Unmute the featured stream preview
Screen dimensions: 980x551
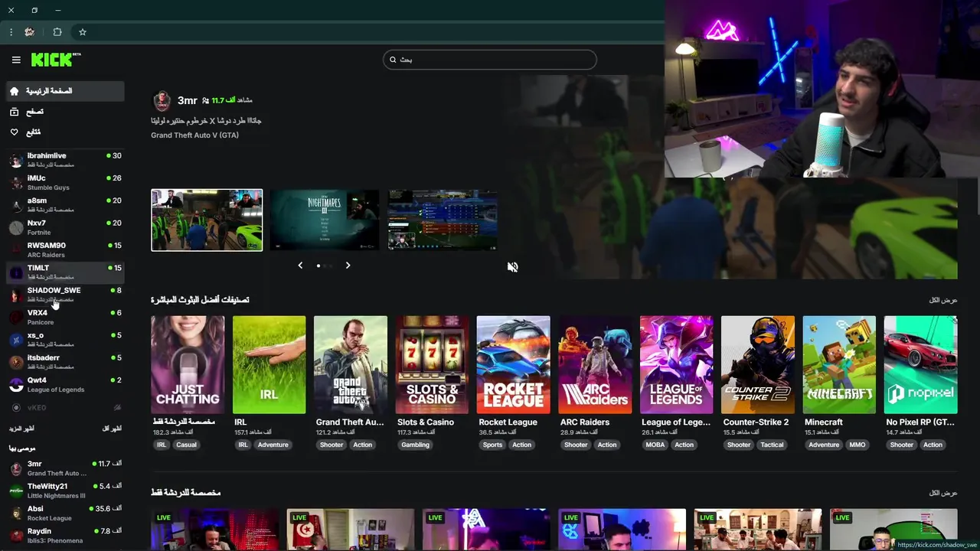click(x=512, y=267)
